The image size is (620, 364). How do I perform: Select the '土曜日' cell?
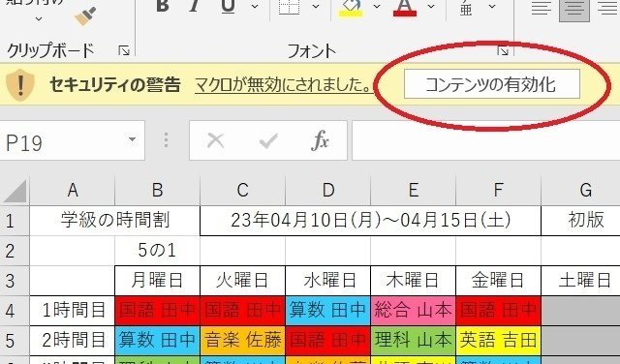581,281
